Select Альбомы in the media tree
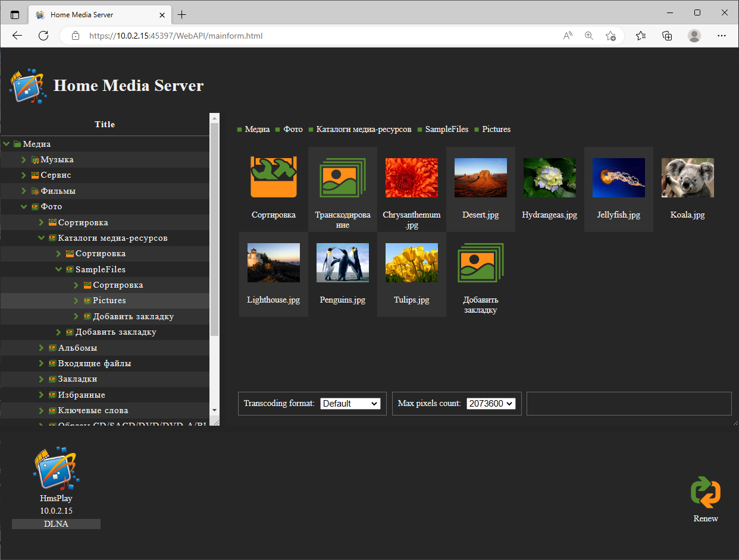Screen dimensions: 739x560 tap(77, 348)
